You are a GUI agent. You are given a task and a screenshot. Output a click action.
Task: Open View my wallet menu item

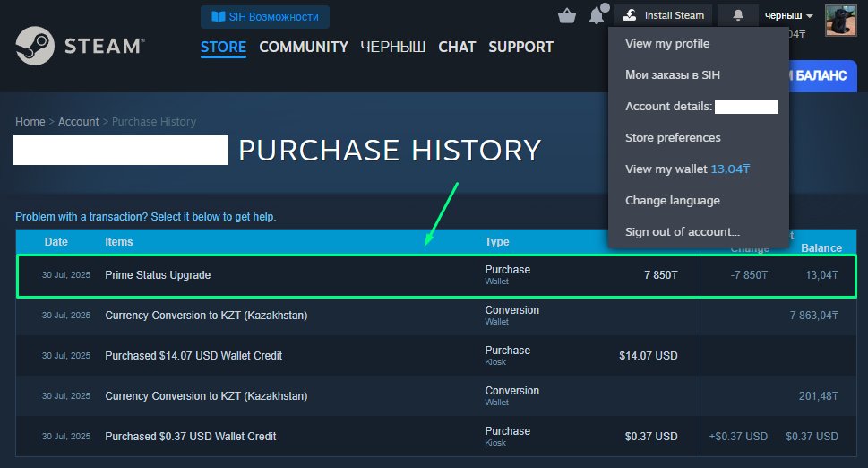pos(686,169)
